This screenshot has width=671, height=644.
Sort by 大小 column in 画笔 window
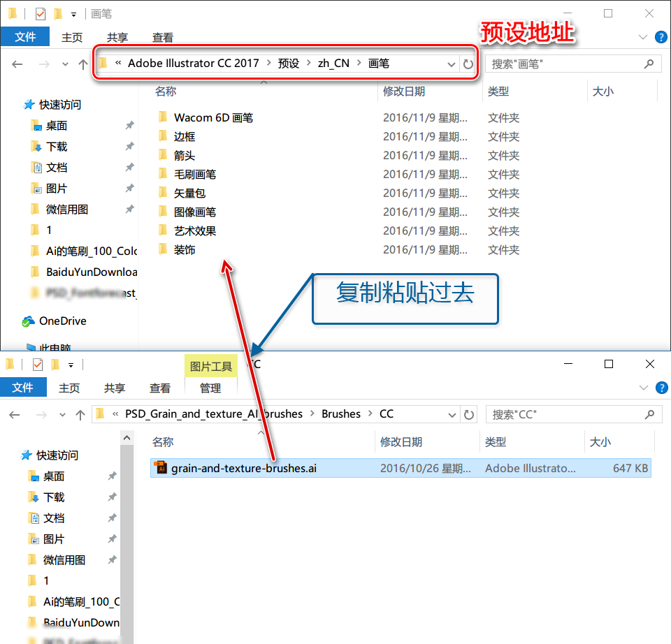[603, 91]
